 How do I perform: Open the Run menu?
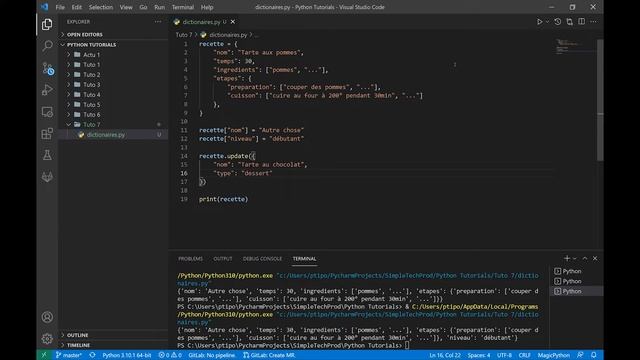[x=160, y=7]
